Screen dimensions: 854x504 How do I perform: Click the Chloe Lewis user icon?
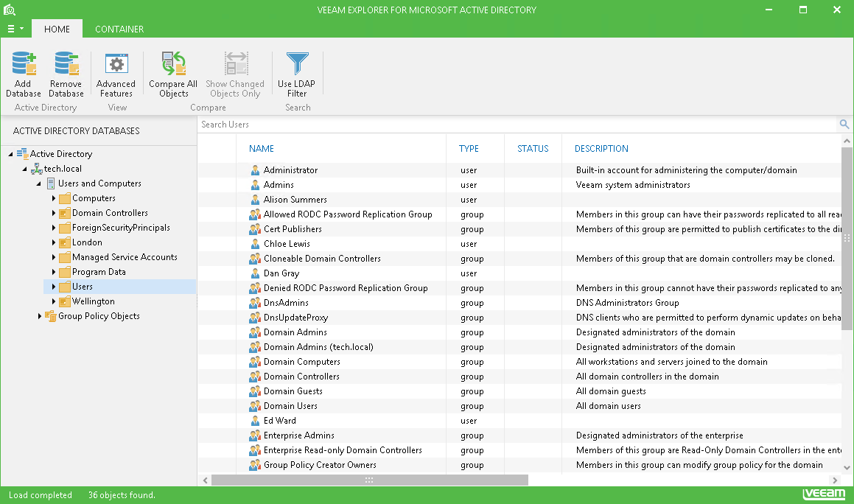(255, 244)
